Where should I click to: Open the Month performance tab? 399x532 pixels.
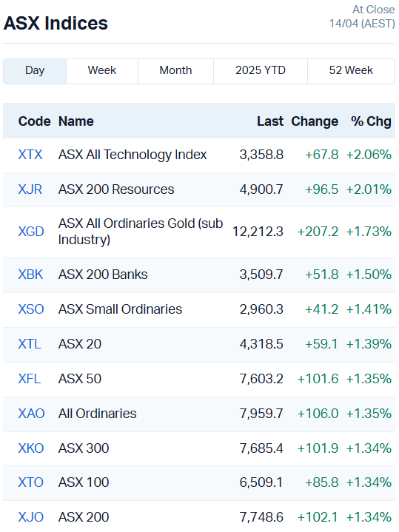tap(175, 71)
